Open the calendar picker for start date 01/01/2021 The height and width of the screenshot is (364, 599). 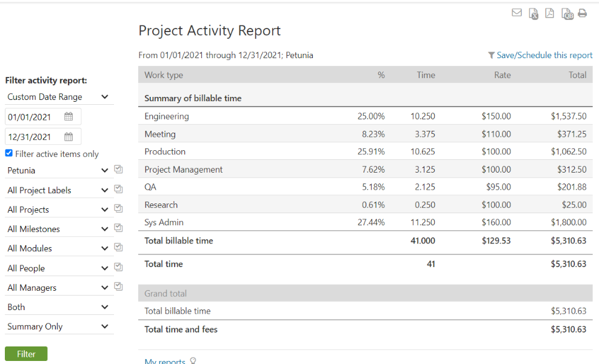(69, 117)
